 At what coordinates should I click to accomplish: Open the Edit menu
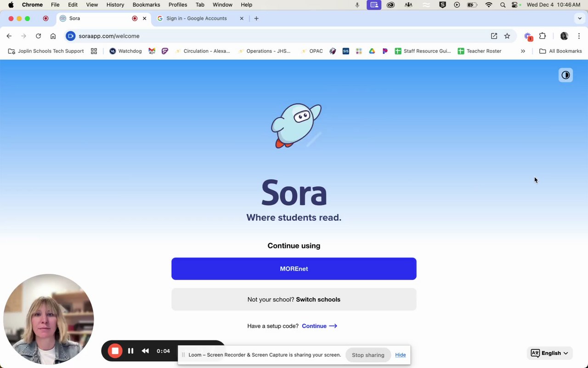pyautogui.click(x=73, y=5)
